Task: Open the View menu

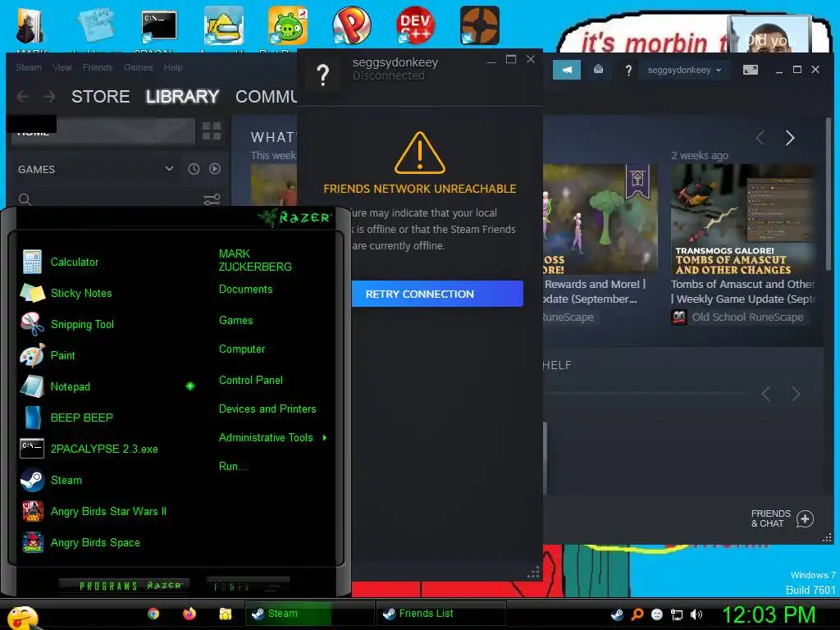Action: pyautogui.click(x=62, y=67)
